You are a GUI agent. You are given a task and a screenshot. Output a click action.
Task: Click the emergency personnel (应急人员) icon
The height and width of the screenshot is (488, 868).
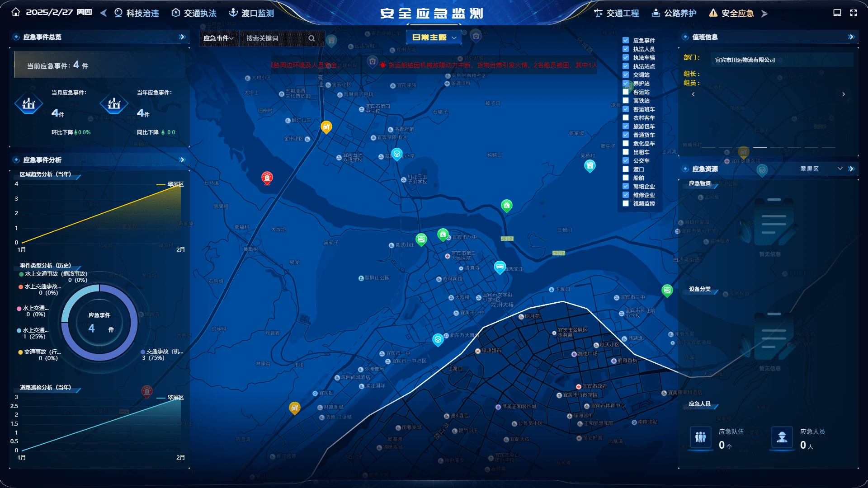(782, 437)
